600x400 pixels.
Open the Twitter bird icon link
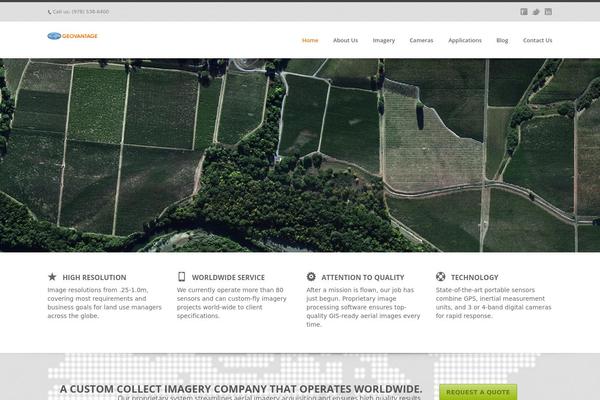click(x=536, y=12)
